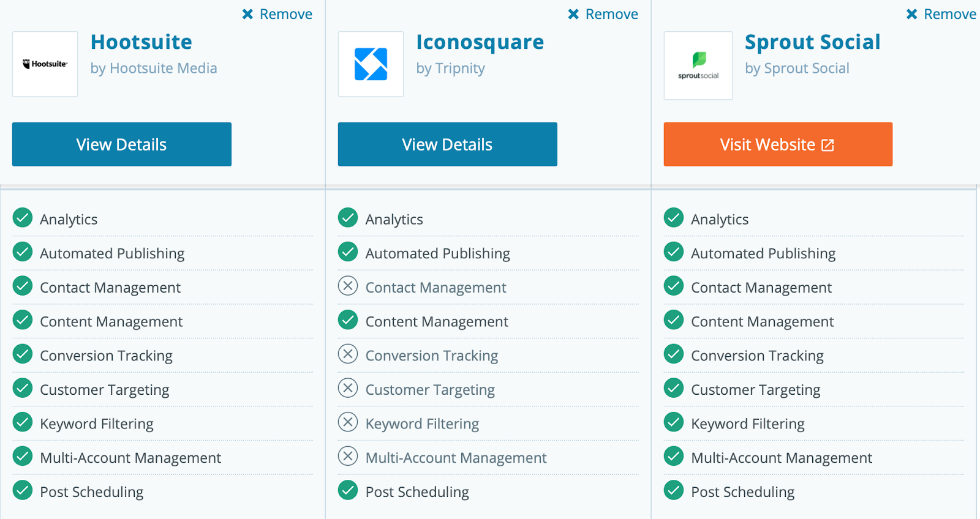Open the Iconosquare product title link

click(x=480, y=42)
